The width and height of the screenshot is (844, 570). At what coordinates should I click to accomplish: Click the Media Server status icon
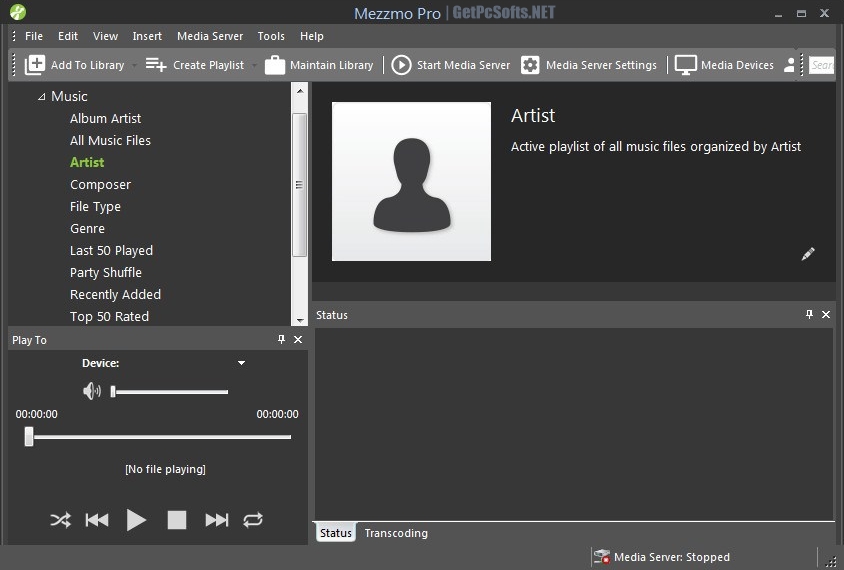tap(601, 557)
